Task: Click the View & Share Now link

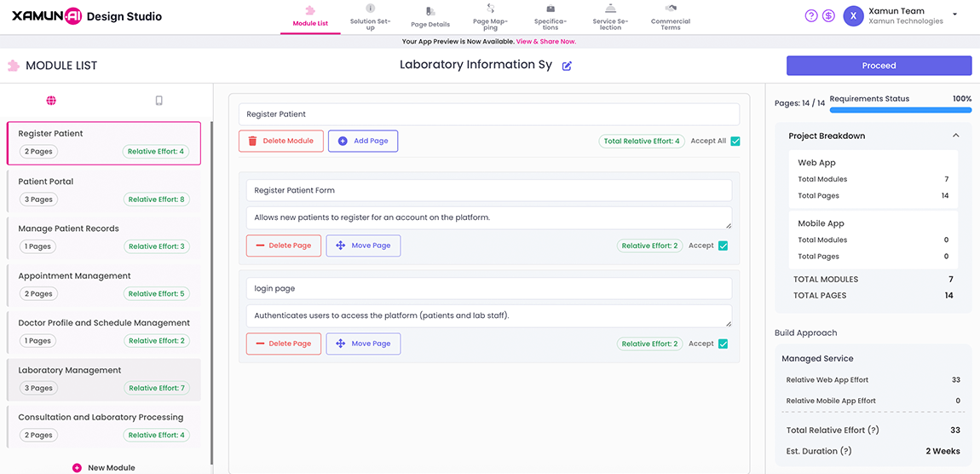Action: [x=546, y=41]
